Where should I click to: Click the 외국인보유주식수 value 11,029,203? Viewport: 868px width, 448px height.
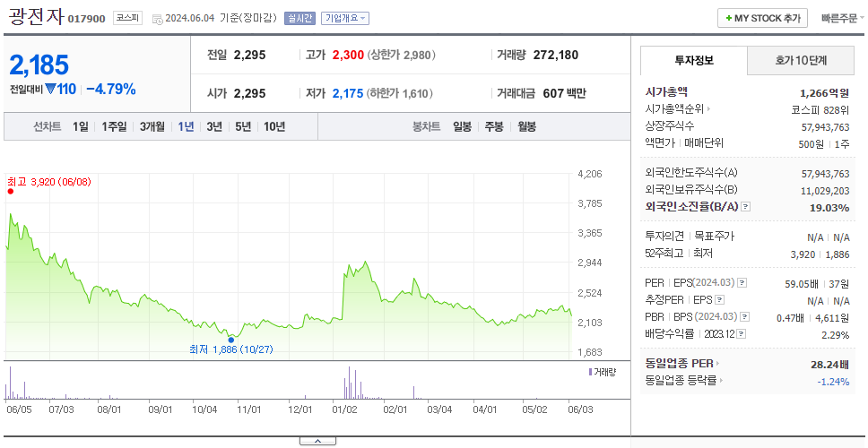click(x=825, y=190)
